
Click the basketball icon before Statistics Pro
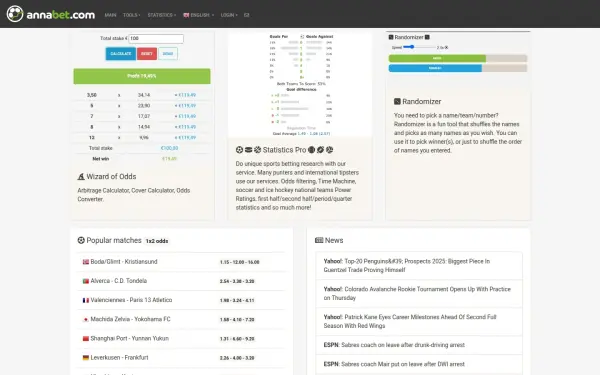(x=257, y=150)
